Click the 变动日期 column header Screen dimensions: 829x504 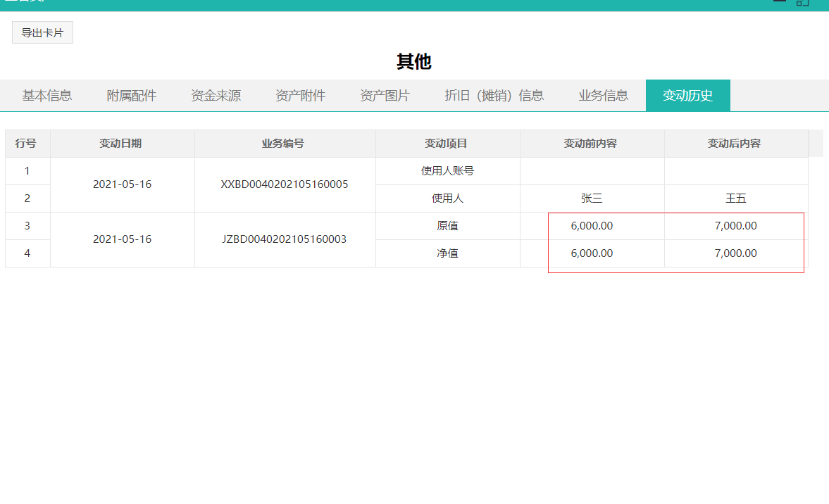(x=122, y=144)
